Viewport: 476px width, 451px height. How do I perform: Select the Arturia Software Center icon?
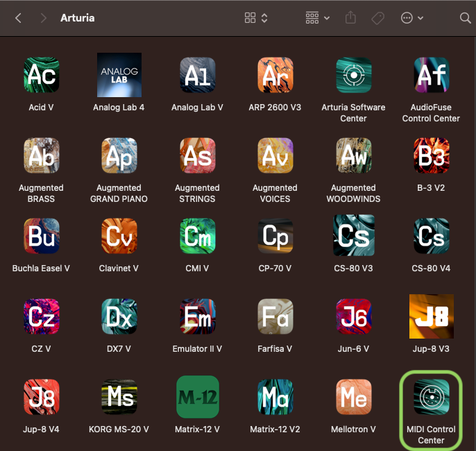point(353,76)
